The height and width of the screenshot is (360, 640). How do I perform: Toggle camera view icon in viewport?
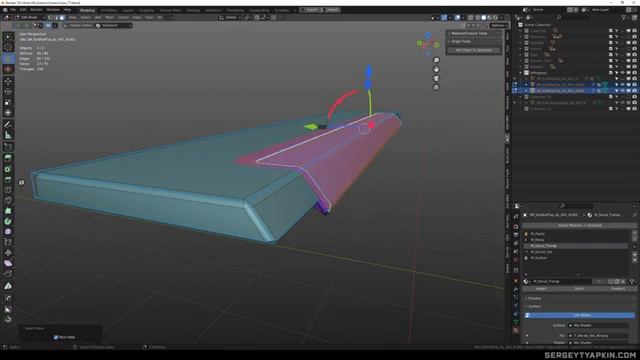point(436,78)
